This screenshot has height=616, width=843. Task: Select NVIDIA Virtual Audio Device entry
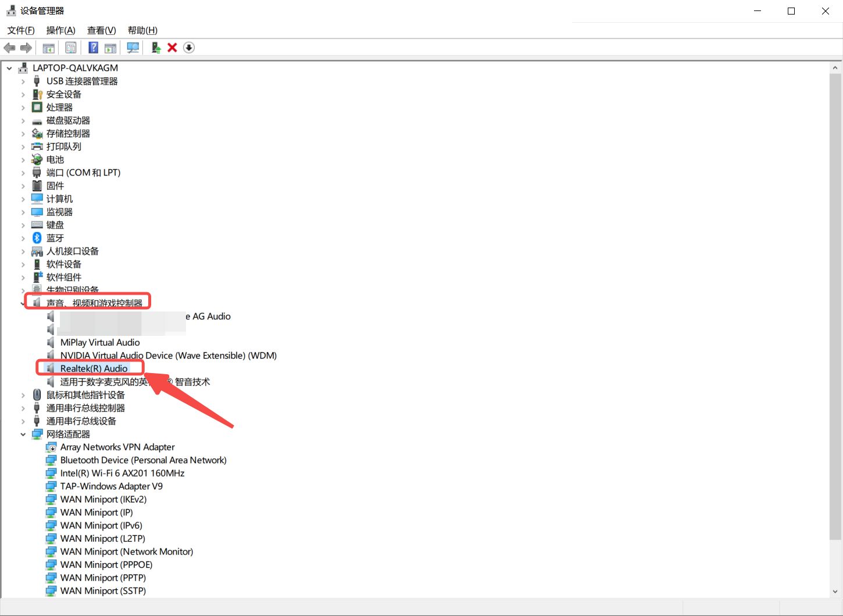(x=168, y=356)
